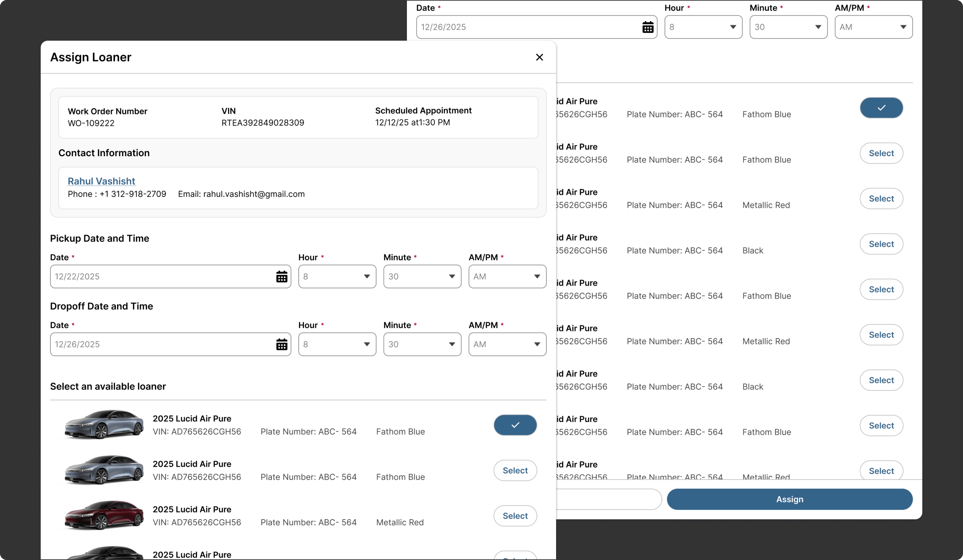This screenshot has height=560, width=963.
Task: Toggle checkmark button in background loaner list
Action: 881,108
